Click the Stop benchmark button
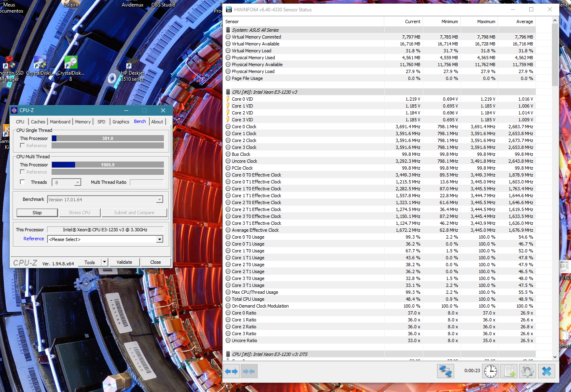 click(x=37, y=213)
